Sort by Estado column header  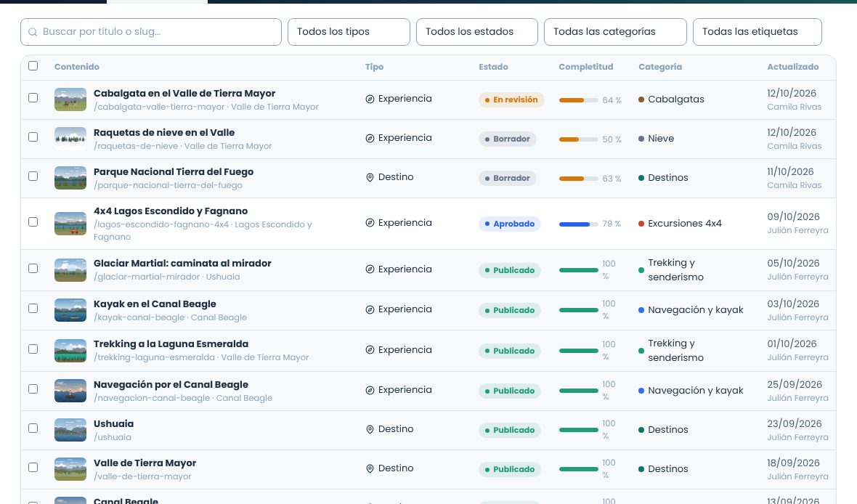tap(494, 67)
